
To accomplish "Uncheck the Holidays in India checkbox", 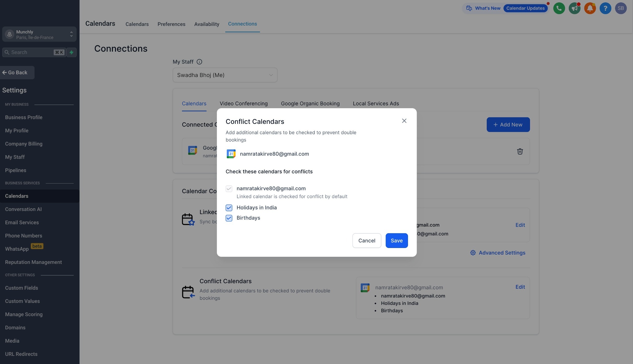I will 229,208.
